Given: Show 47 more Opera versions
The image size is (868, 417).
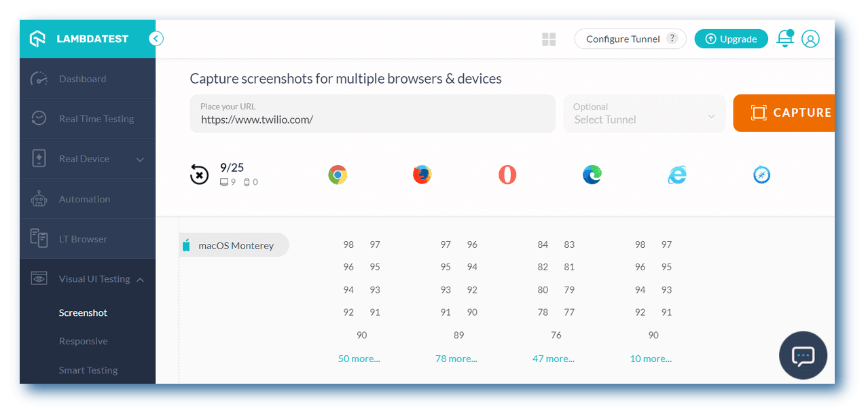Looking at the screenshot, I should click(x=553, y=359).
